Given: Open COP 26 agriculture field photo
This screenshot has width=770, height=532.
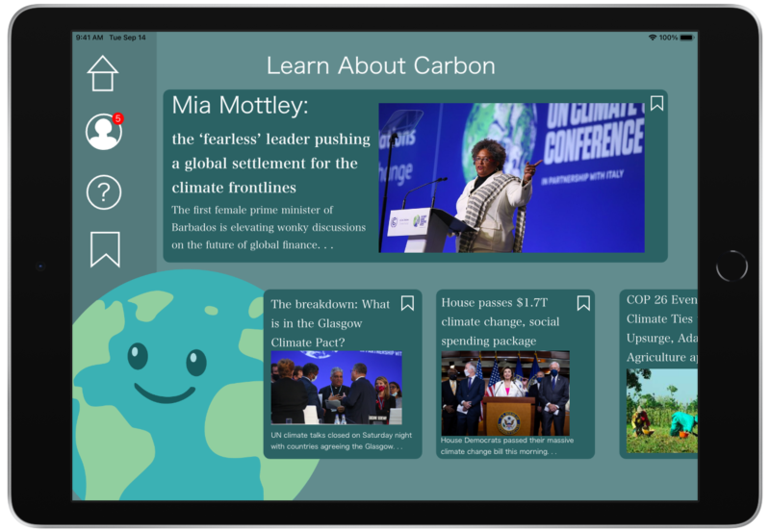Looking at the screenshot, I should pos(661,411).
